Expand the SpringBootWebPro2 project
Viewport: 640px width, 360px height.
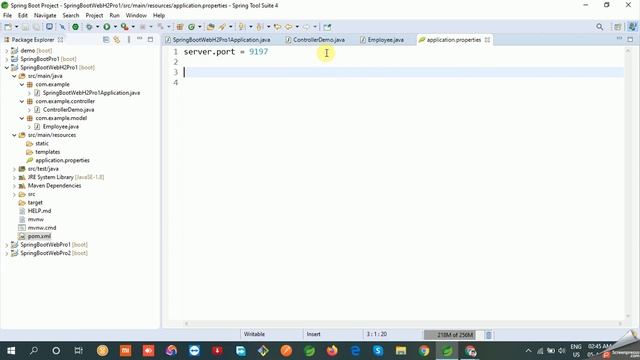7,253
